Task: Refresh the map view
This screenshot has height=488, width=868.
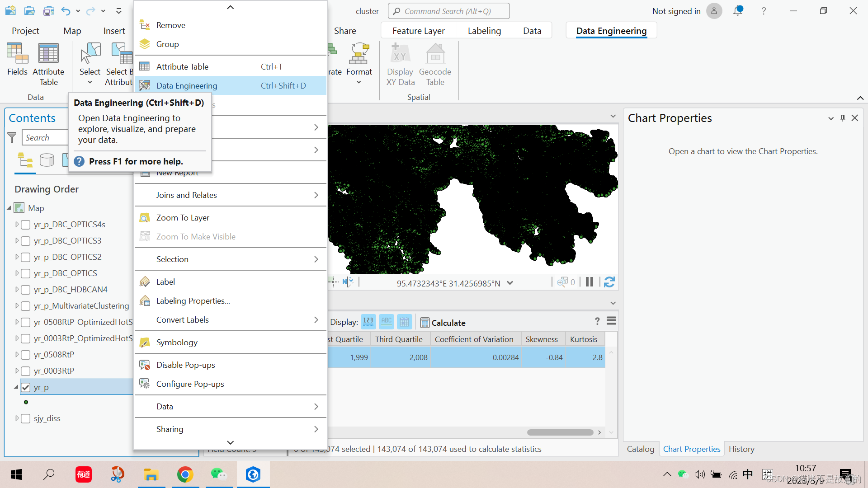Action: [609, 282]
